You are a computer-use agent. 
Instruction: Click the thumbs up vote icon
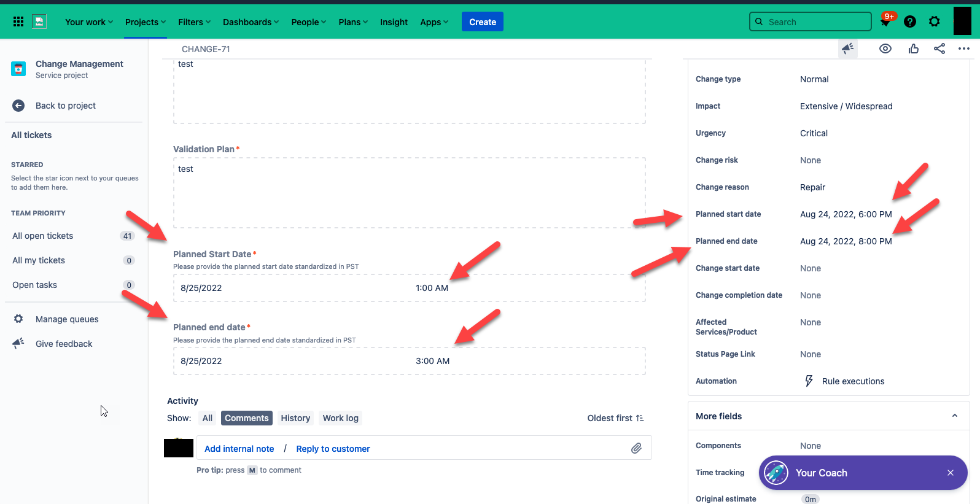pyautogui.click(x=914, y=48)
